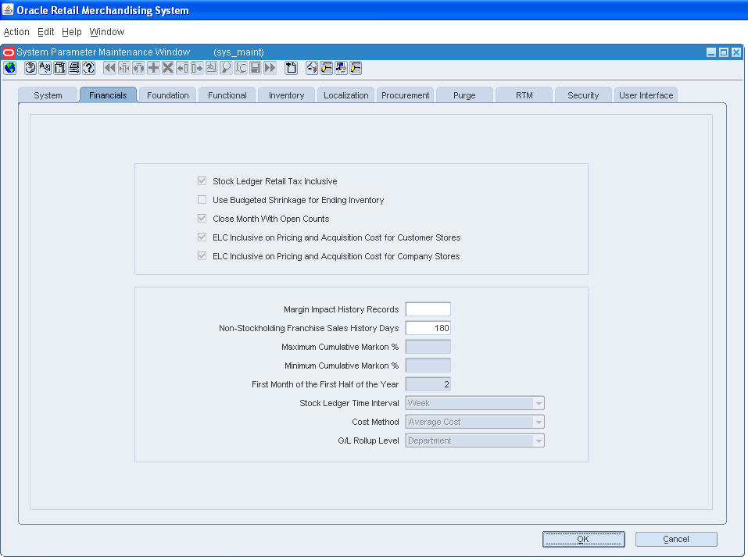Image resolution: width=748 pixels, height=560 pixels.
Task: Open the Edit menu
Action: click(46, 32)
